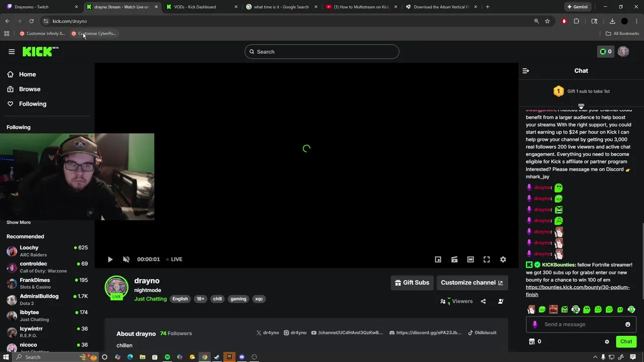Open Steam from the taskbar
Screen dimensions: 644x362
point(217,357)
